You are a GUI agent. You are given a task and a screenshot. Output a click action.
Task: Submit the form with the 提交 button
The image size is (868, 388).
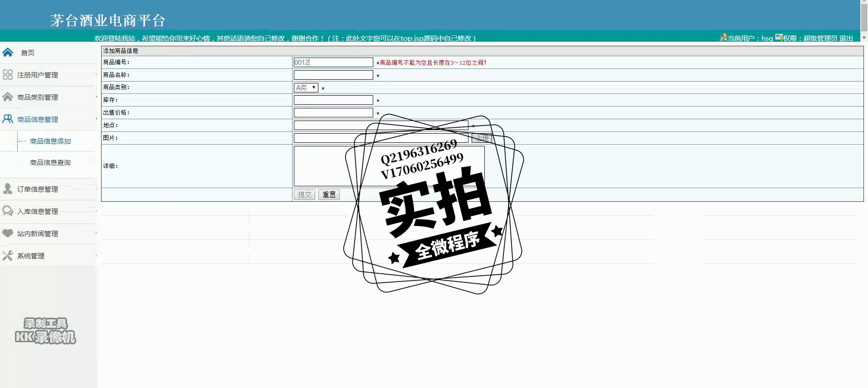pyautogui.click(x=304, y=194)
